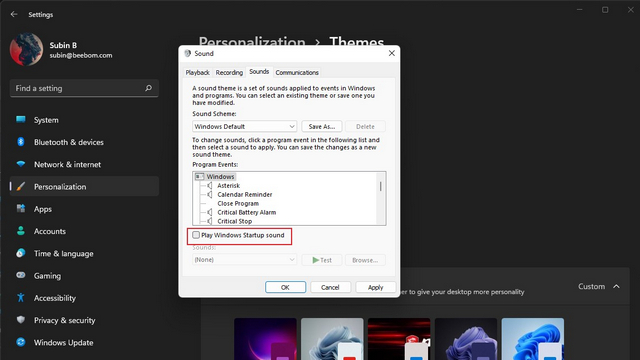The width and height of the screenshot is (640, 360).
Task: Select the dark purple bloom theme thumbnail
Action: (x=466, y=339)
